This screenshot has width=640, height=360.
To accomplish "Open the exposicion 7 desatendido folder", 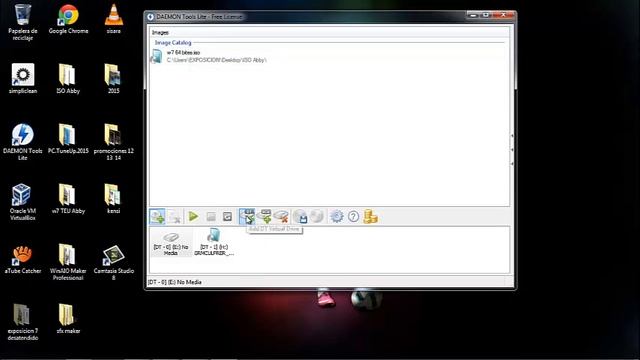I will (x=22, y=322).
